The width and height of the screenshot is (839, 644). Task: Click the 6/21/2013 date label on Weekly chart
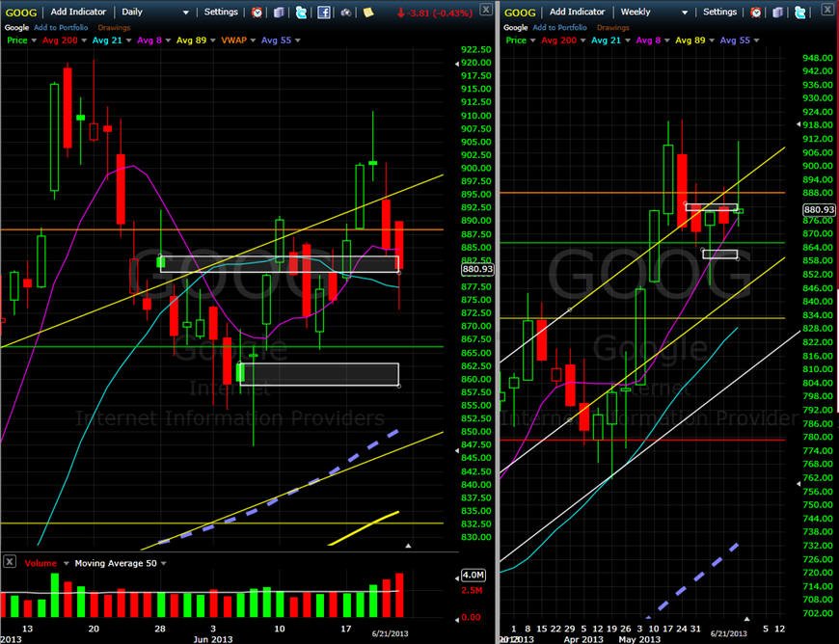[729, 633]
